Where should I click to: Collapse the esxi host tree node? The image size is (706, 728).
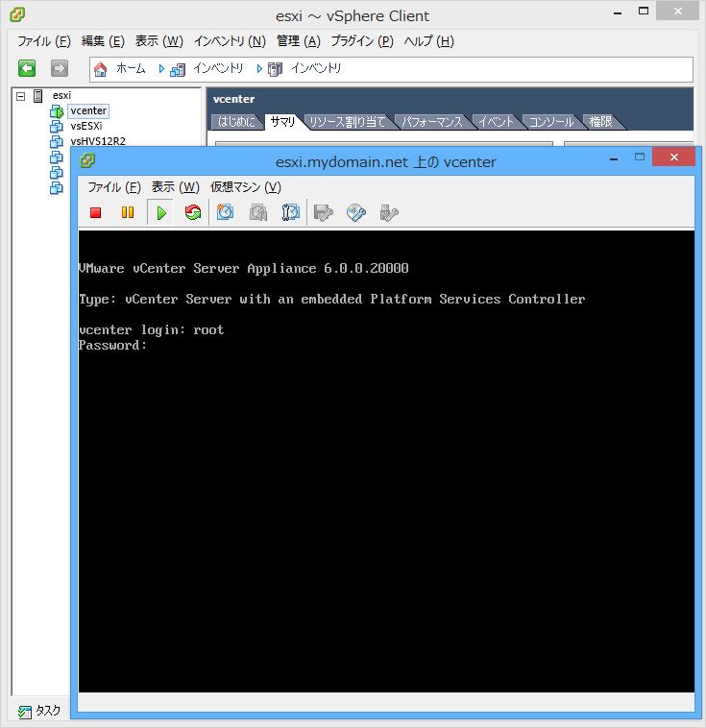20,96
